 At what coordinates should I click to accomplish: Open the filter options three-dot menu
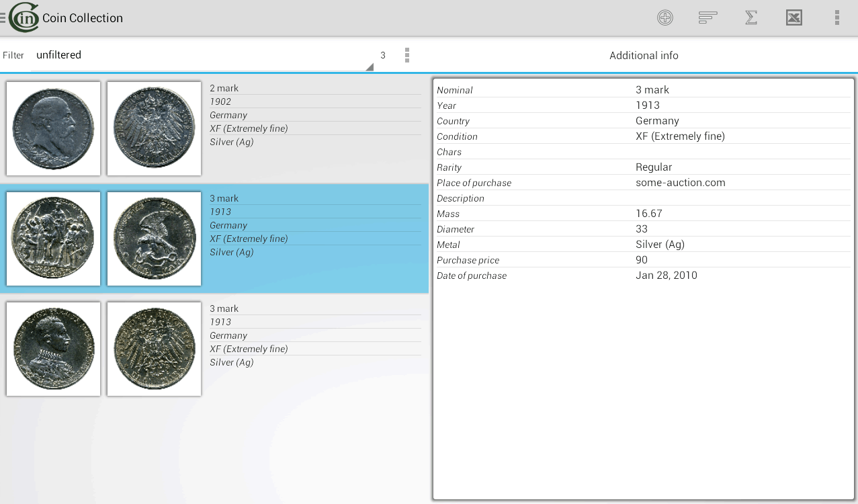(x=406, y=55)
